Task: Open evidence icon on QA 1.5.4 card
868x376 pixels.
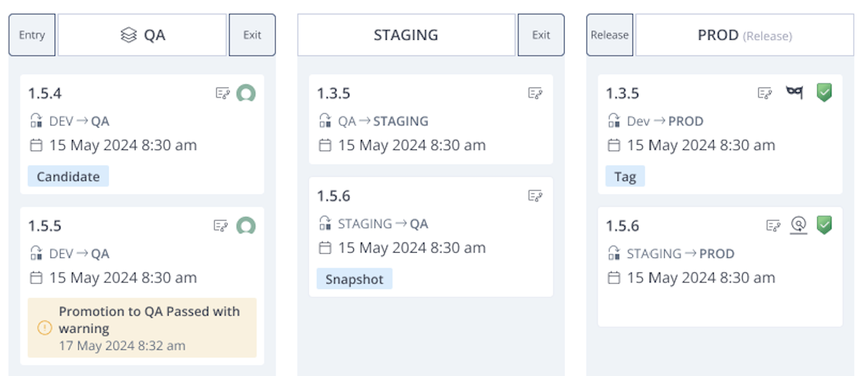Action: [x=223, y=93]
